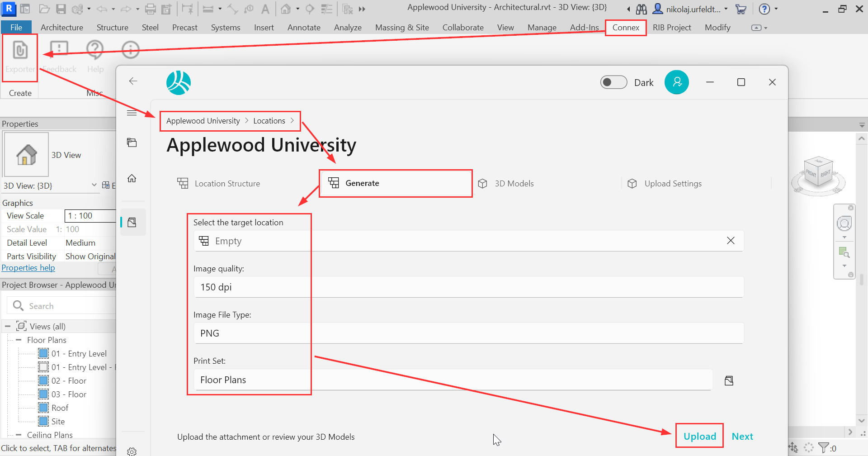Open the hamburger menu in Connex sidebar
This screenshot has width=868, height=456.
click(x=132, y=113)
